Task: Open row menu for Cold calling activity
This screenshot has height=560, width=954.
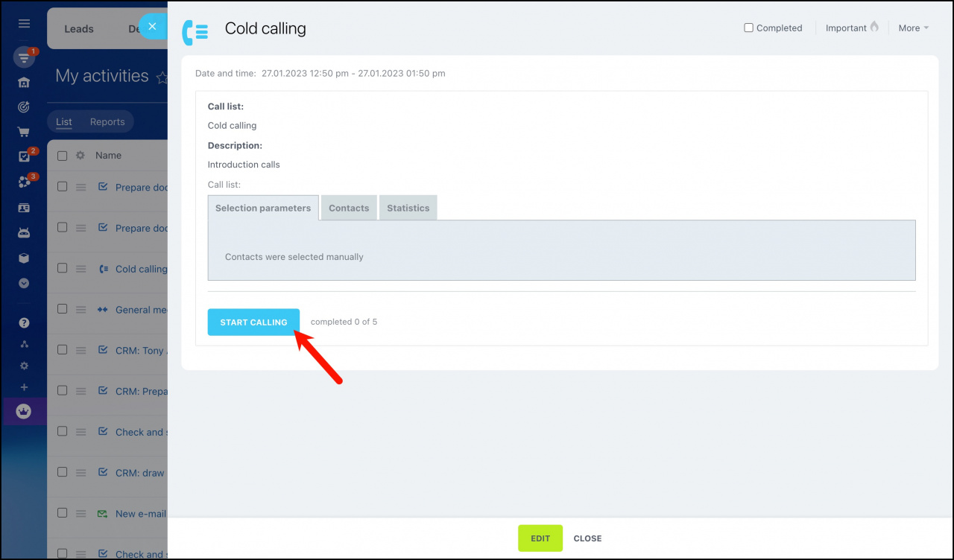Action: (81, 269)
